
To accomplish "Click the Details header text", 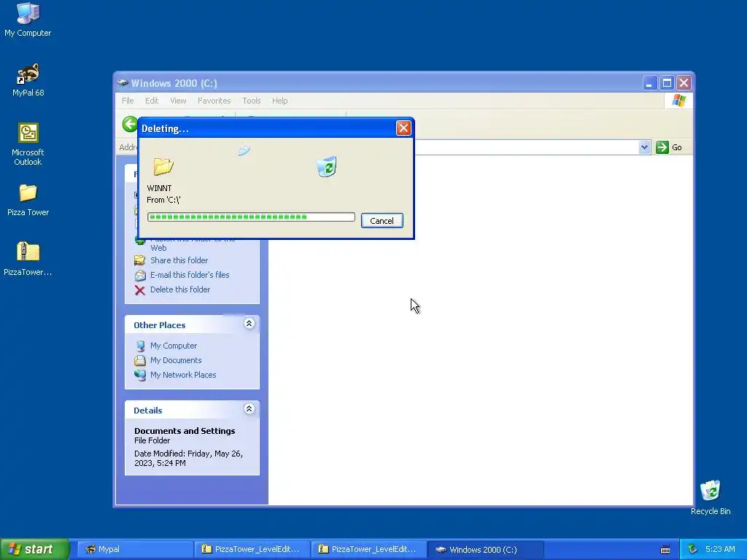I will 147,411.
